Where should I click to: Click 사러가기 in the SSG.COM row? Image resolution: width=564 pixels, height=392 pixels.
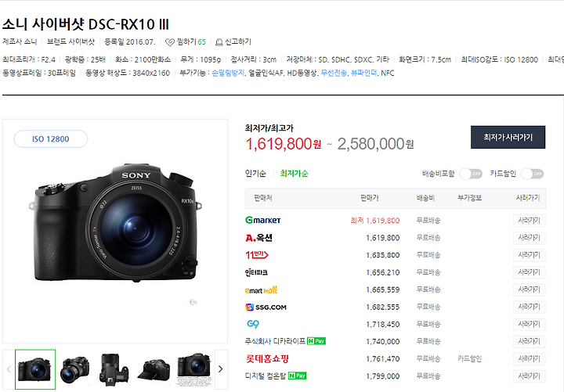click(529, 307)
